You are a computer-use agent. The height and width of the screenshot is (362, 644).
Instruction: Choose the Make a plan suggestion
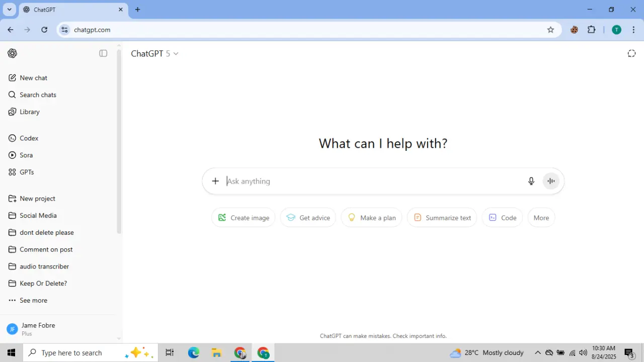371,218
